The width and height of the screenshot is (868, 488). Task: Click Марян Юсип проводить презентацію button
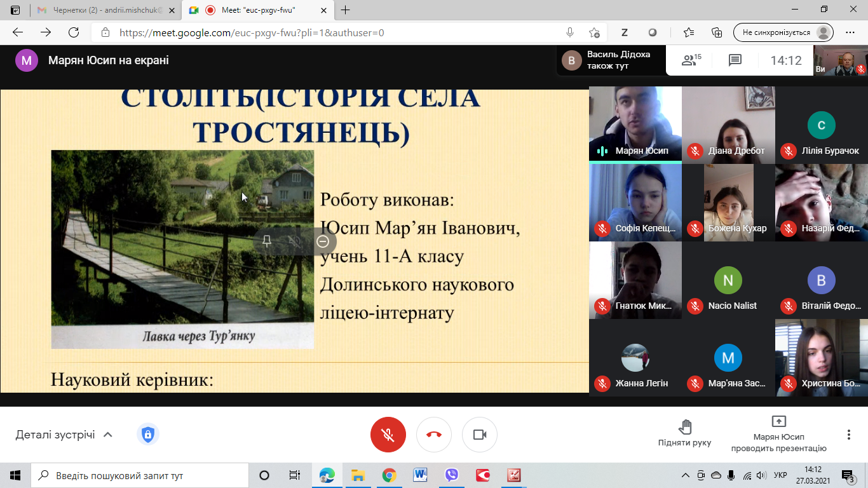click(x=778, y=433)
